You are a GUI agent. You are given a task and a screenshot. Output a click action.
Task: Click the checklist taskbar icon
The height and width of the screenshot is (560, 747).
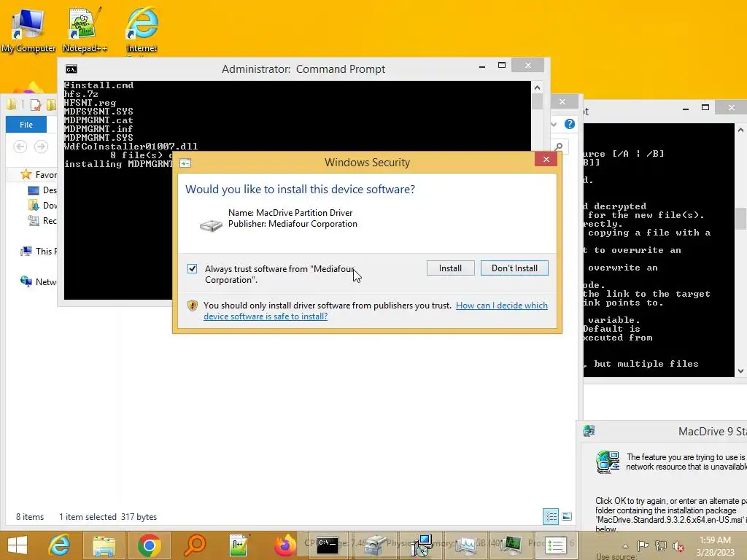pyautogui.click(x=554, y=545)
